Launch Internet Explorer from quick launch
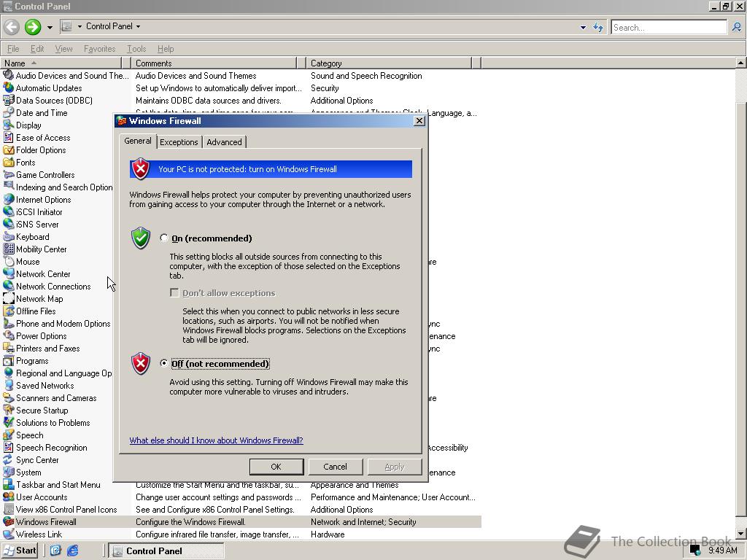Image resolution: width=747 pixels, height=560 pixels. click(x=72, y=551)
